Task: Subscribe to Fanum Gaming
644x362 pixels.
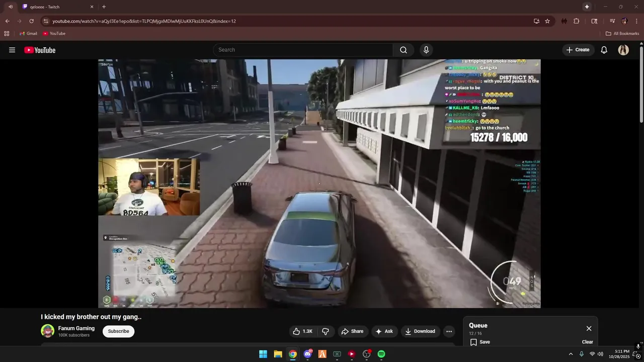Action: 118,331
